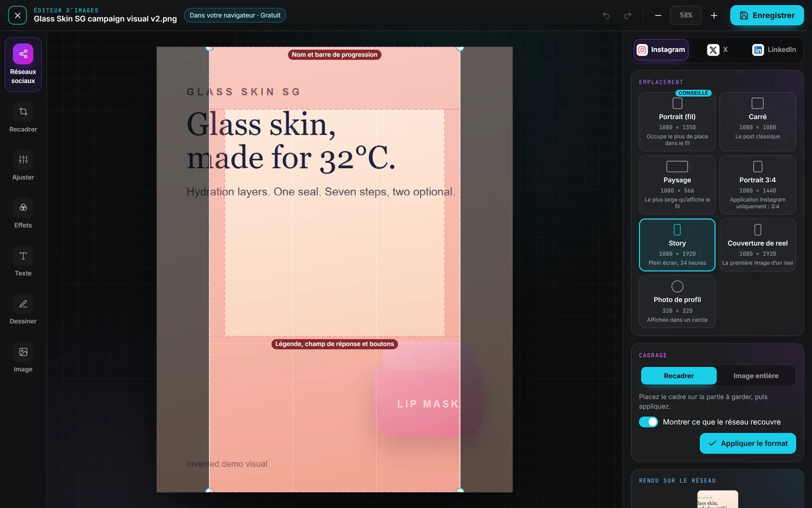Click the Légende, champ de réponse et boutons label

coord(335,344)
